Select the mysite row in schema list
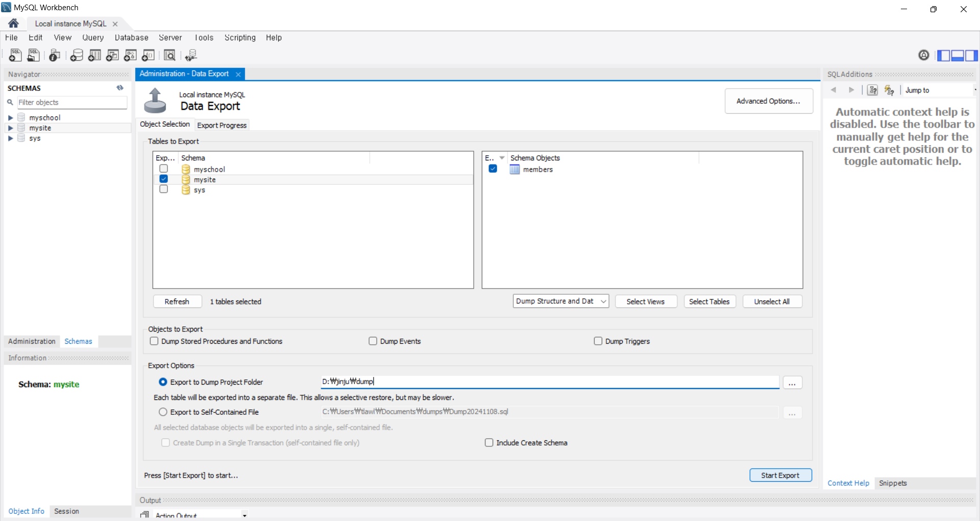 click(313, 180)
